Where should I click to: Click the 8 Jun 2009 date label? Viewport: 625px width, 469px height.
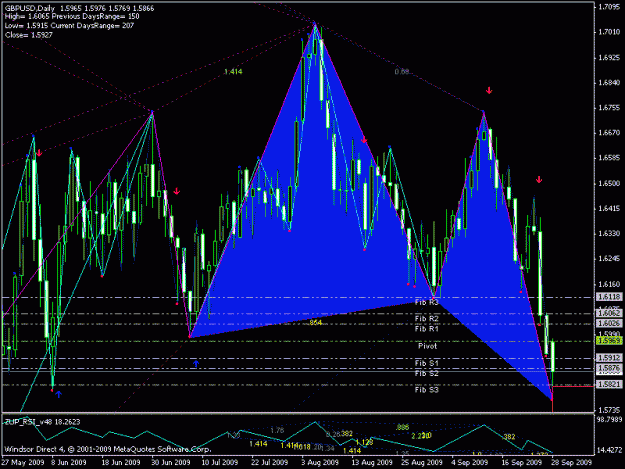69,462
